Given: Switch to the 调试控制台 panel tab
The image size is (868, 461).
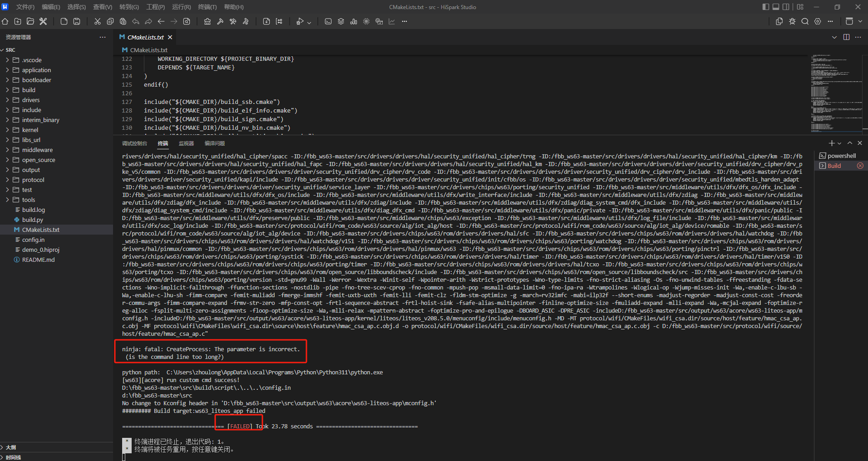Looking at the screenshot, I should tap(134, 143).
